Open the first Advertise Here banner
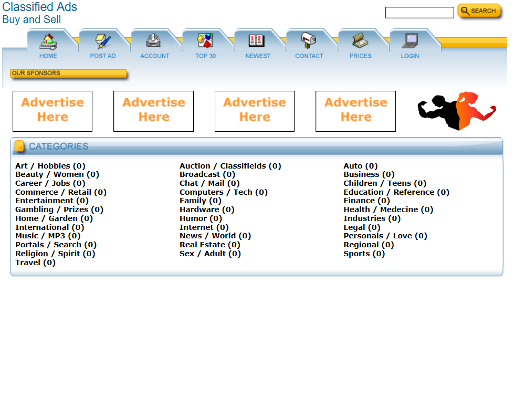Image resolution: width=514 pixels, height=420 pixels. pos(53,111)
